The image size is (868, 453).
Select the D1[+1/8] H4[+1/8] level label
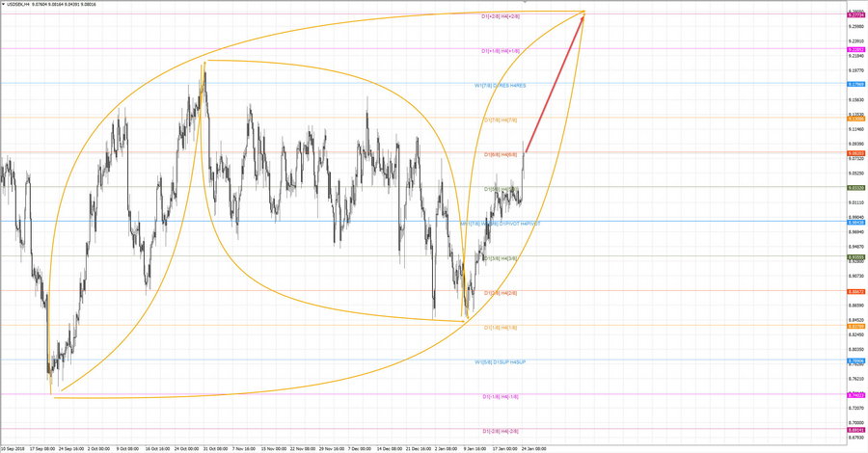501,51
